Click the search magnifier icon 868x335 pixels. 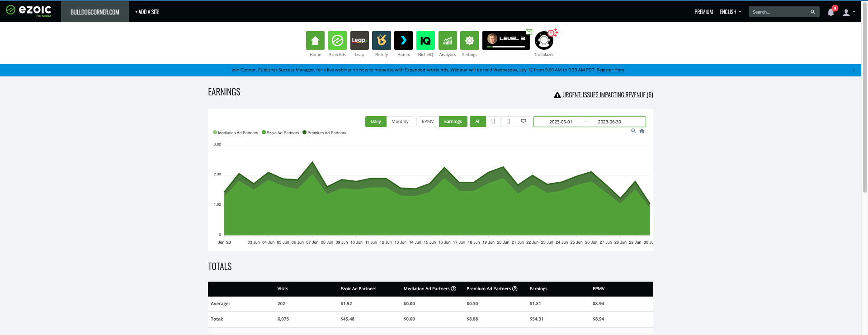coord(812,12)
